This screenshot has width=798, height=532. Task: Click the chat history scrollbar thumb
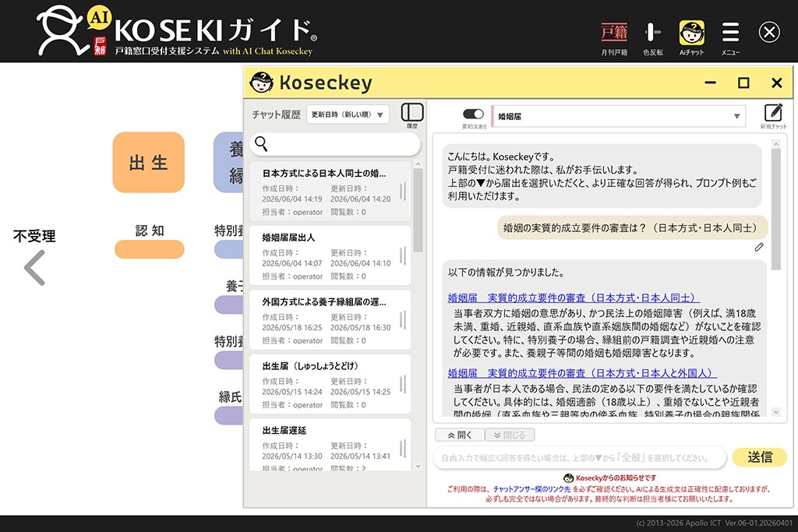(x=418, y=210)
